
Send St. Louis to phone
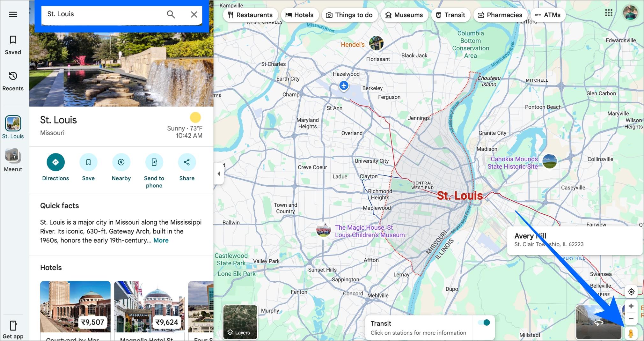coord(154,162)
